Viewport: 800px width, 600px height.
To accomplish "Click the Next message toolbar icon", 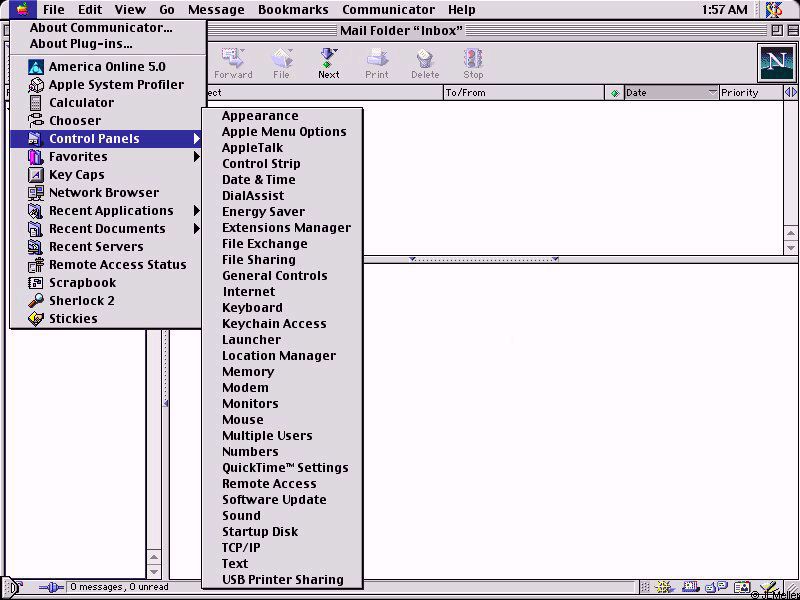I will pyautogui.click(x=328, y=63).
